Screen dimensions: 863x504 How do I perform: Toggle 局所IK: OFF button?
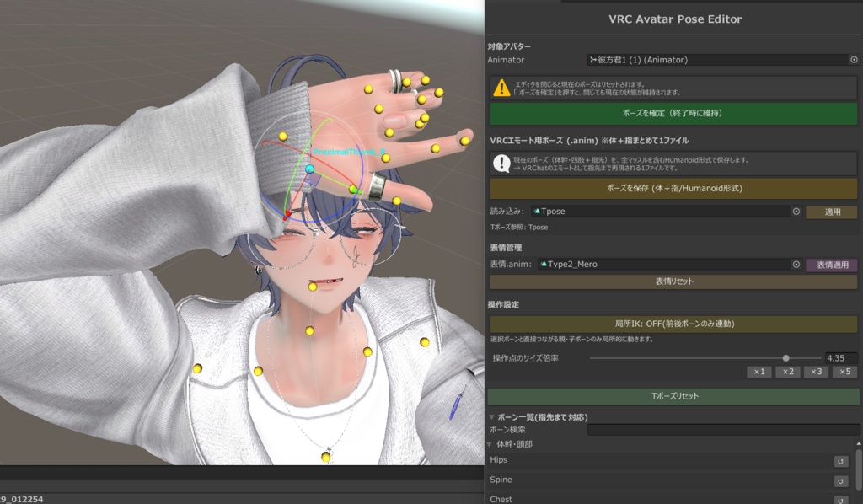tap(673, 324)
